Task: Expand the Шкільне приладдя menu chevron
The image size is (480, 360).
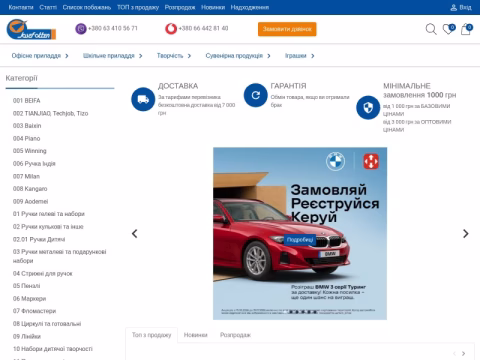Action: tap(140, 56)
